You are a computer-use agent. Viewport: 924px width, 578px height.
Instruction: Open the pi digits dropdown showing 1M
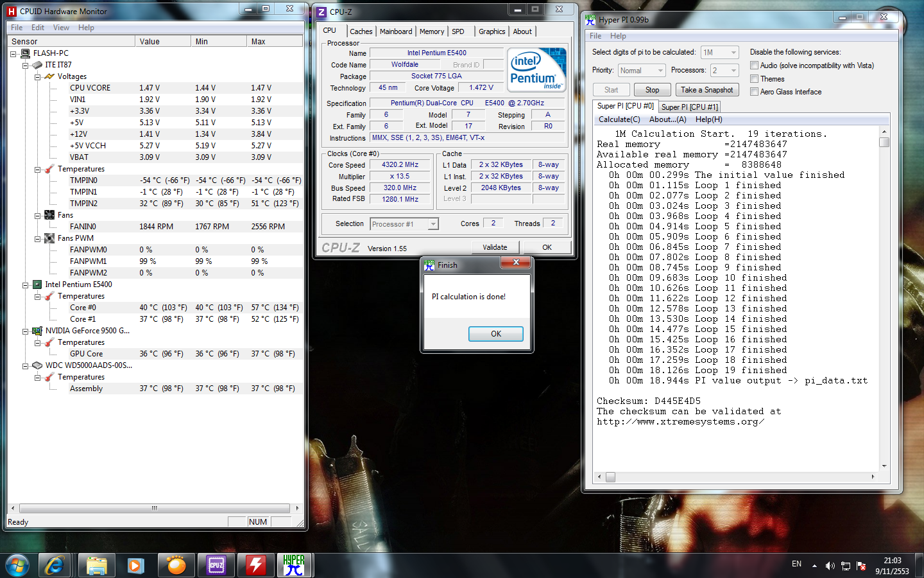pos(719,53)
